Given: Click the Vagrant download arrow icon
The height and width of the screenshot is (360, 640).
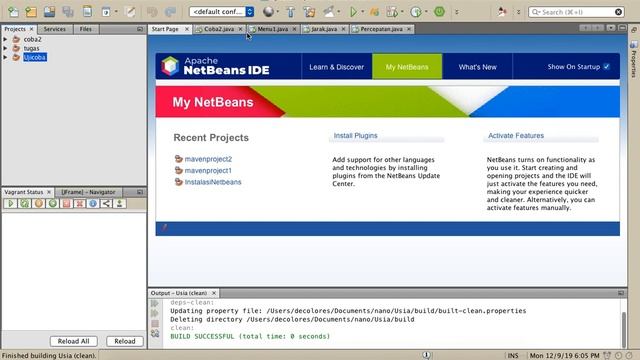Looking at the screenshot, I should pos(120,203).
